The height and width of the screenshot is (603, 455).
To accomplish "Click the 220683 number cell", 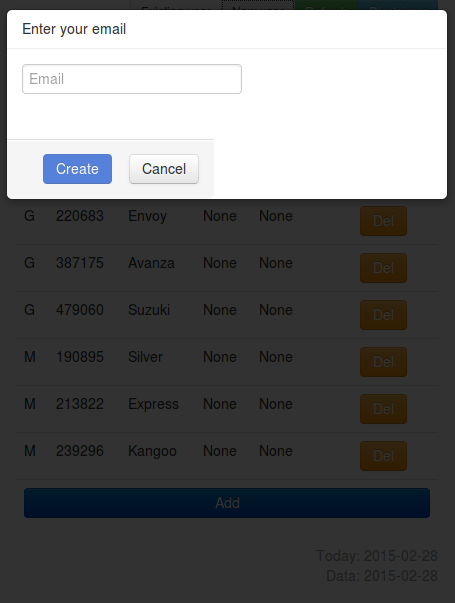I will tap(80, 216).
